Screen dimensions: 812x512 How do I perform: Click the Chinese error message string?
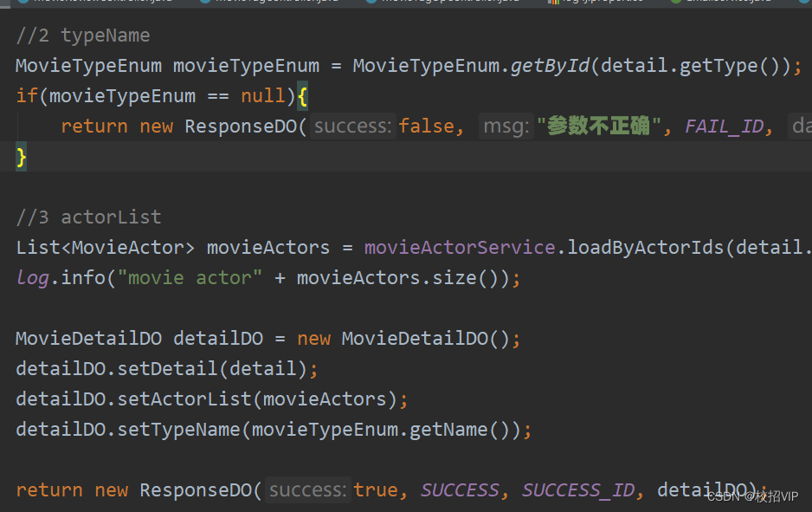click(599, 126)
